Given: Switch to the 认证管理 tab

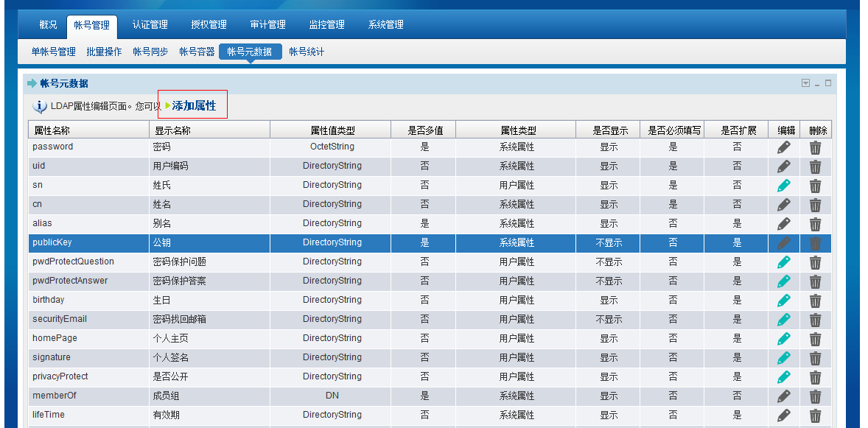Looking at the screenshot, I should 150,25.
